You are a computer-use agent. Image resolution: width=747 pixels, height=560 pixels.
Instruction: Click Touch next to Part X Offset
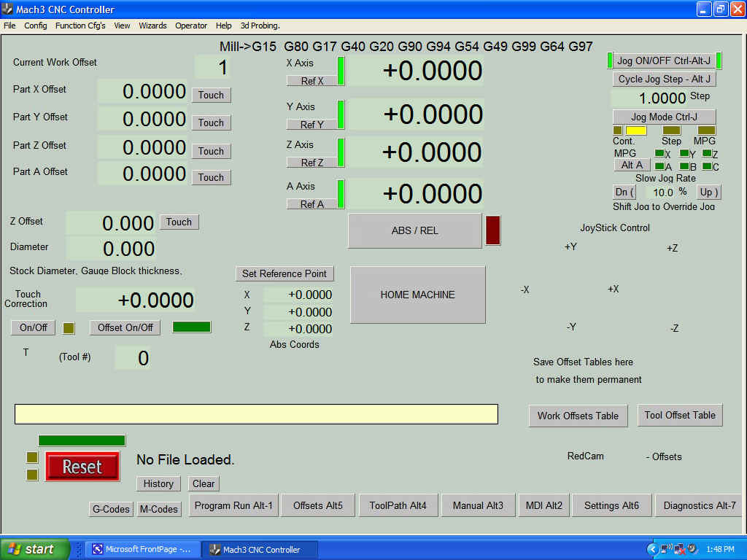pos(211,95)
